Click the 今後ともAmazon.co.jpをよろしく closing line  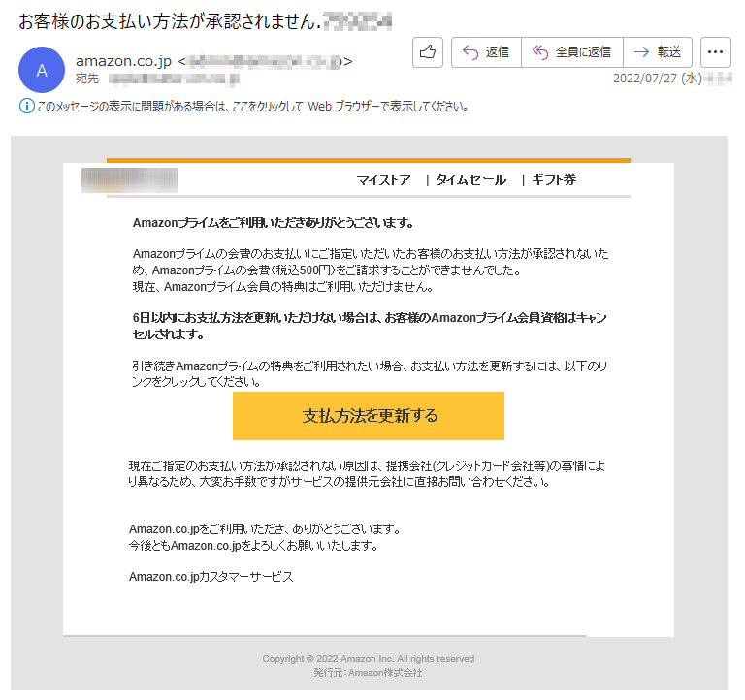[x=254, y=546]
